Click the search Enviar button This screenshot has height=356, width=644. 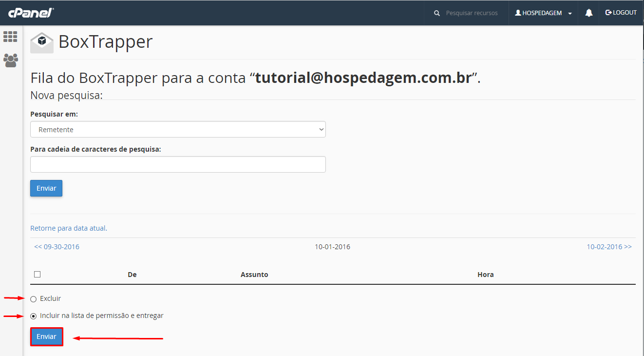(46, 188)
